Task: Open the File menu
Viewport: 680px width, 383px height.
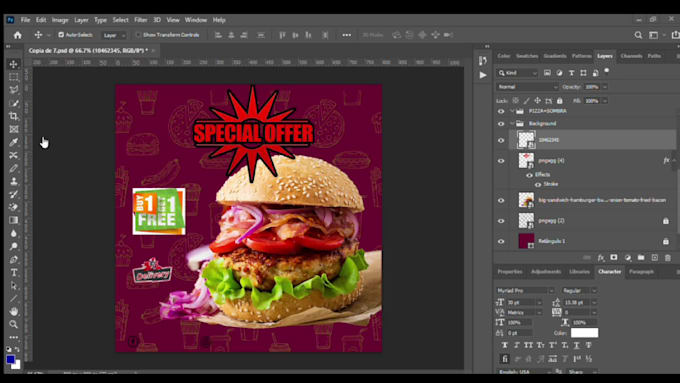Action: (x=25, y=20)
